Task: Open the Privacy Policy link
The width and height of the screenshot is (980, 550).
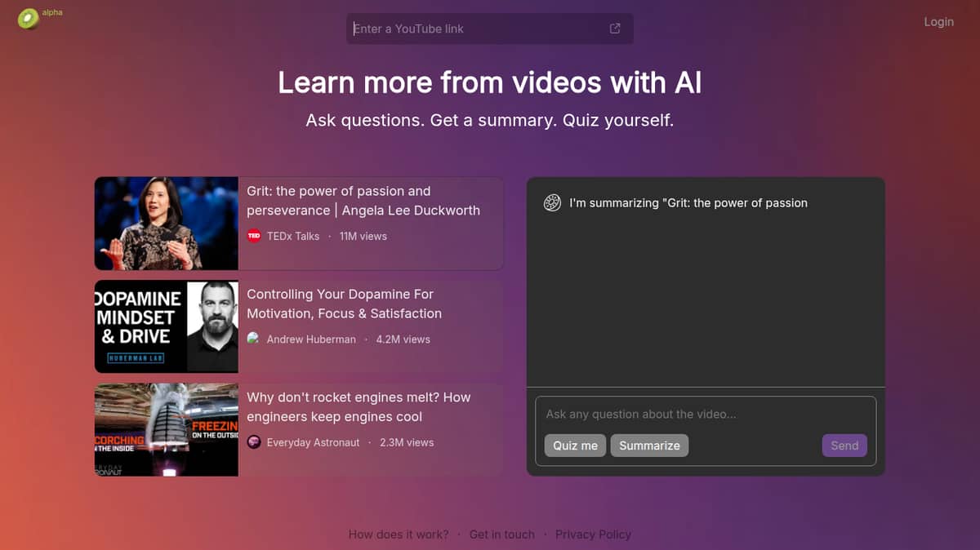Action: coord(593,534)
